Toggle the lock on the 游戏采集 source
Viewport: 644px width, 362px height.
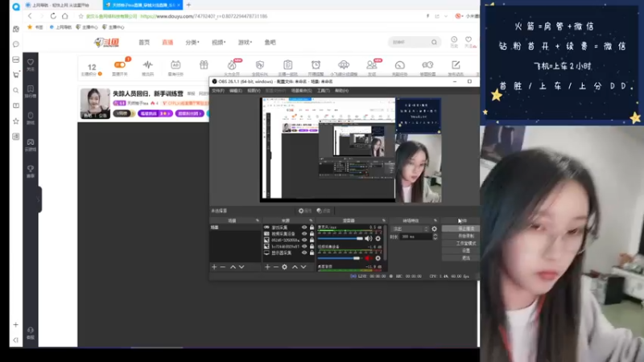[312, 228]
